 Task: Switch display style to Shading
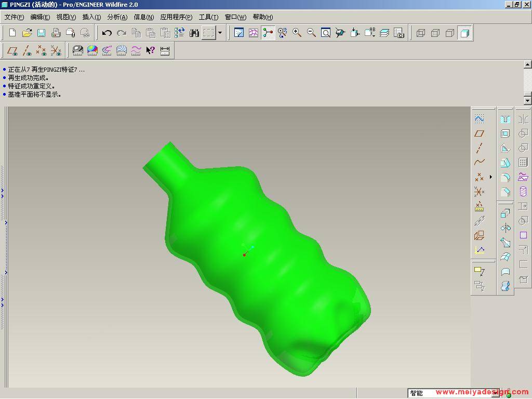(x=464, y=33)
